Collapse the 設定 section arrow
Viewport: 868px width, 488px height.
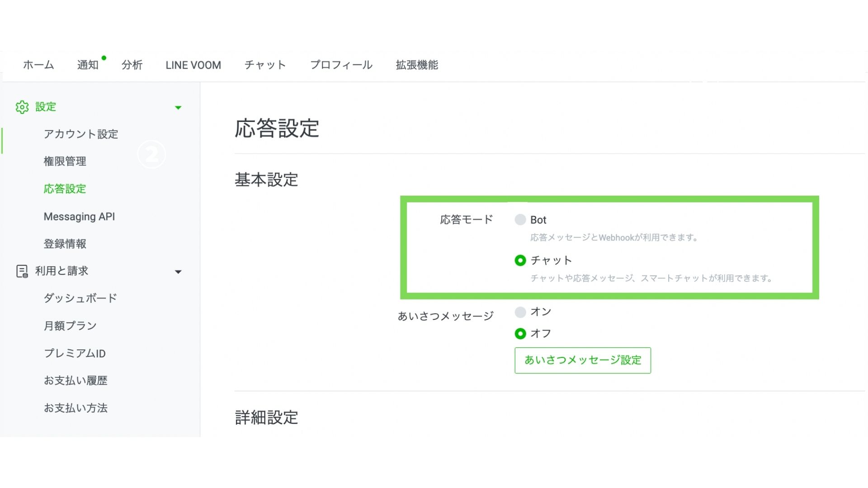(178, 108)
